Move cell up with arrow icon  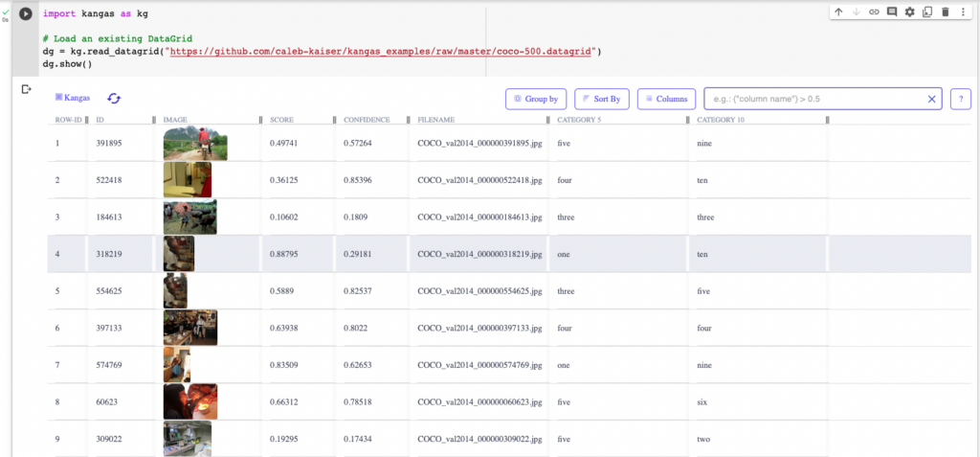coord(838,12)
